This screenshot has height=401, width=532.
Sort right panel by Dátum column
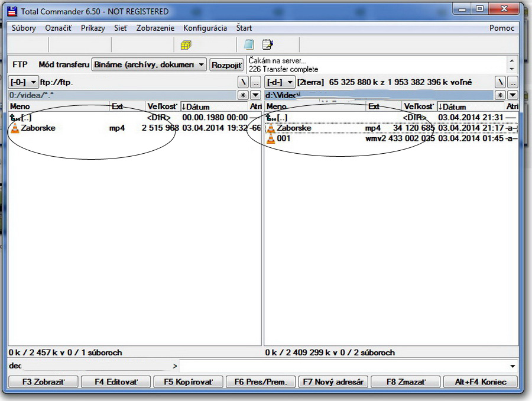pyautogui.click(x=471, y=106)
